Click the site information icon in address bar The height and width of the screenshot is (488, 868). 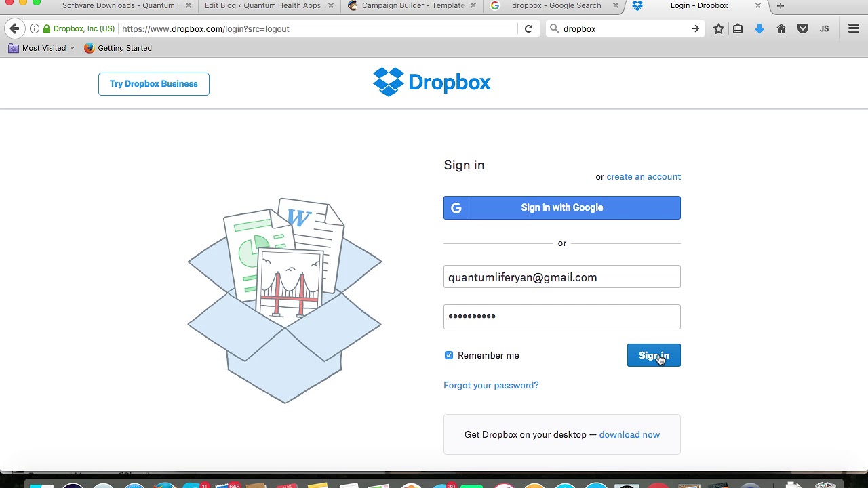[35, 28]
